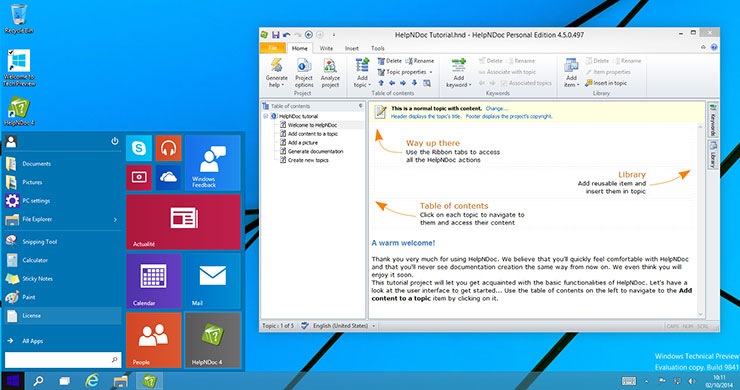Image resolution: width=740 pixels, height=390 pixels.
Task: Open the red camera tile
Action: tap(139, 177)
